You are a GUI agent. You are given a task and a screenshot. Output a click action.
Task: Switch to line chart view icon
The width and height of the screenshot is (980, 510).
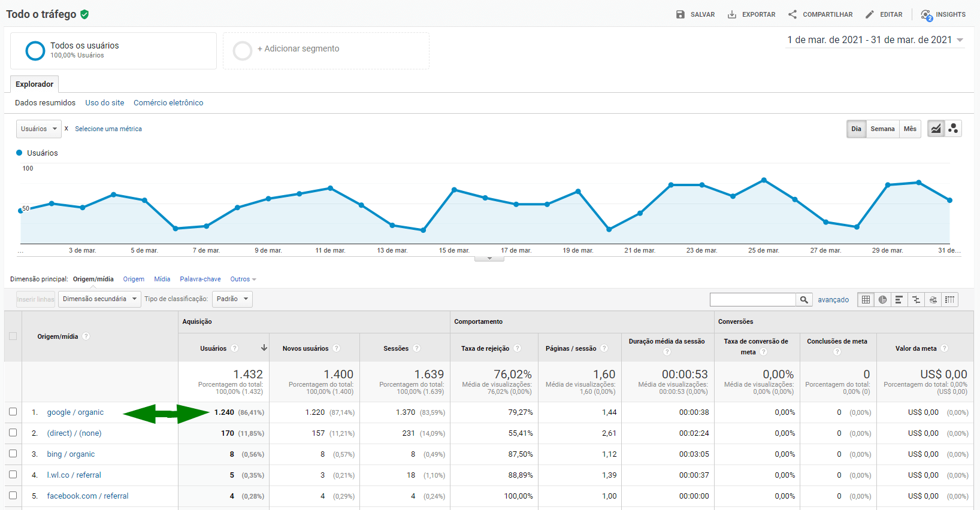pos(936,129)
